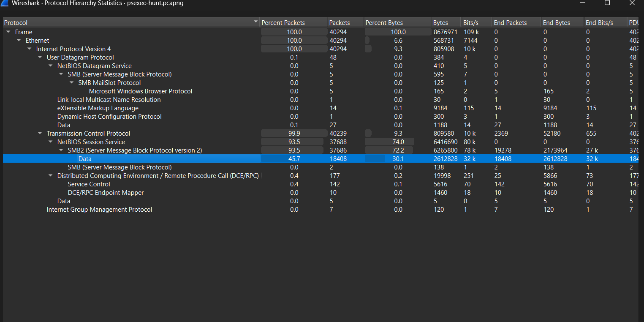The image size is (644, 322).
Task: Select the highlighted Data row under SMB2
Action: tap(321, 159)
